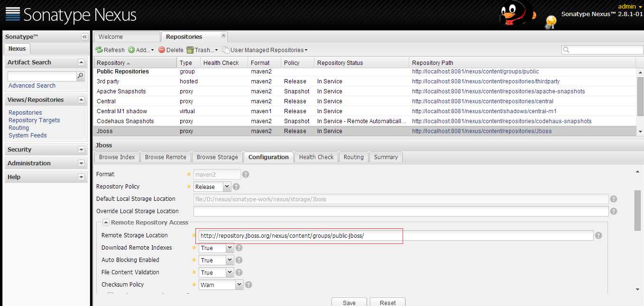Click the Sonatype Nexus logo

[71, 15]
